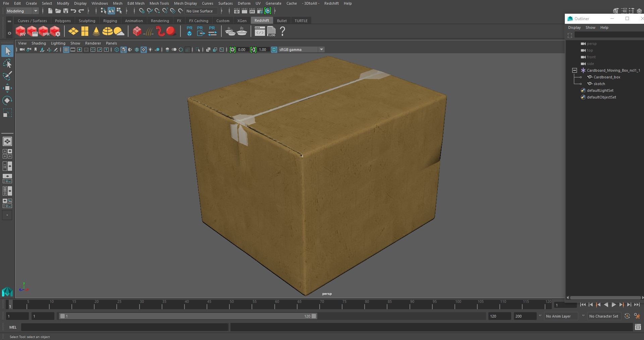Toggle textured display checker icon
Viewport: 644px width, 340px height.
point(144,50)
